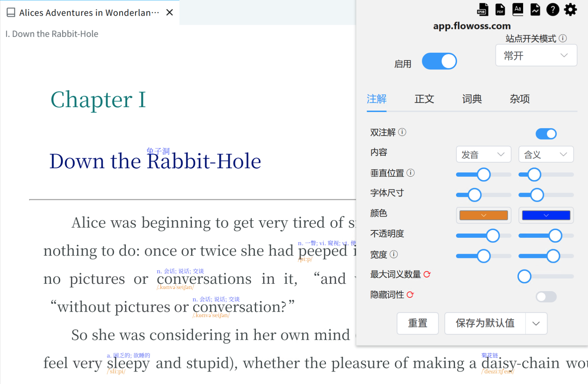The width and height of the screenshot is (588, 384).
Task: Reset 最大词义数量 with red refresh icon
Action: pyautogui.click(x=427, y=274)
